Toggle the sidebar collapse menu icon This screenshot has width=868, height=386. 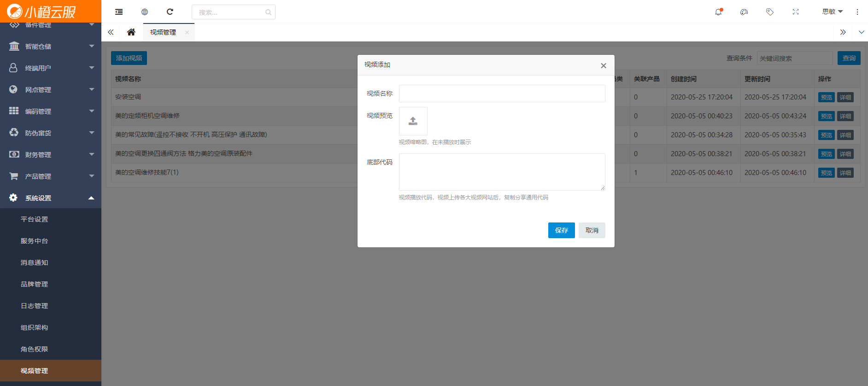coord(119,12)
